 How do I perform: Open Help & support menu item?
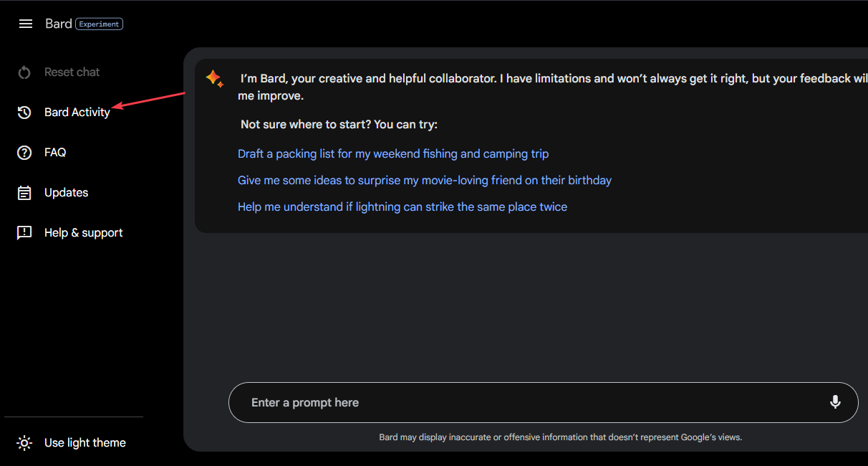[x=84, y=233]
